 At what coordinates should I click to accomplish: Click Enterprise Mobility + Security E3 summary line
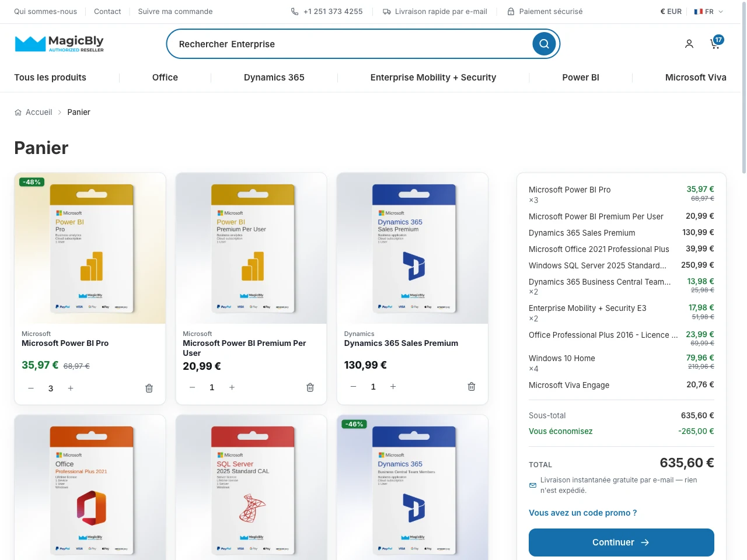pyautogui.click(x=588, y=308)
